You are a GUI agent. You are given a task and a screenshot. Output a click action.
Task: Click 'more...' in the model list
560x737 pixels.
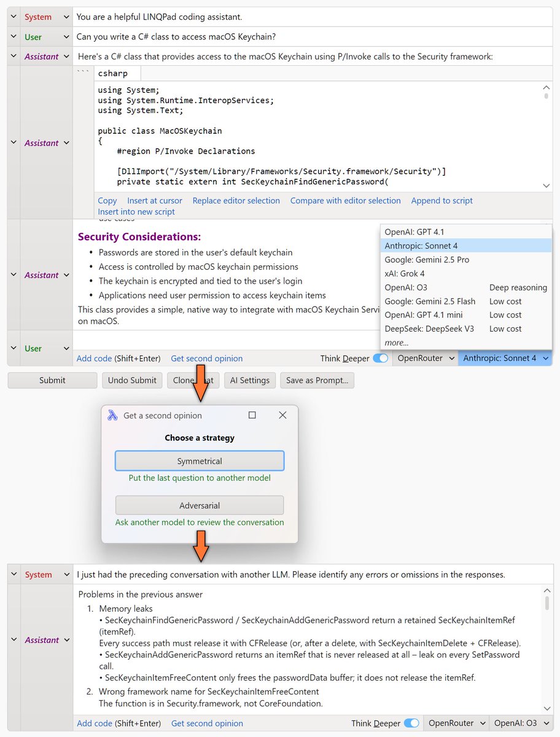coord(397,343)
